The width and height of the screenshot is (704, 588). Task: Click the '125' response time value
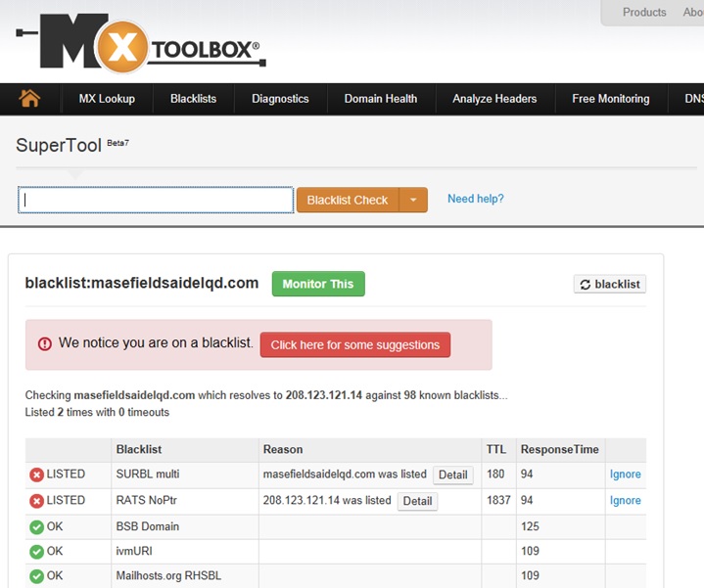tap(530, 526)
